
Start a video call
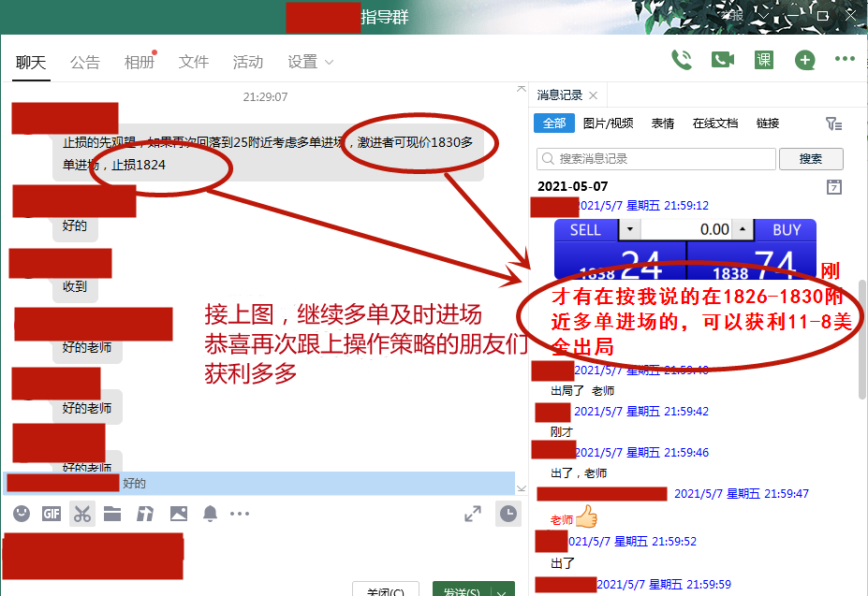tap(721, 59)
